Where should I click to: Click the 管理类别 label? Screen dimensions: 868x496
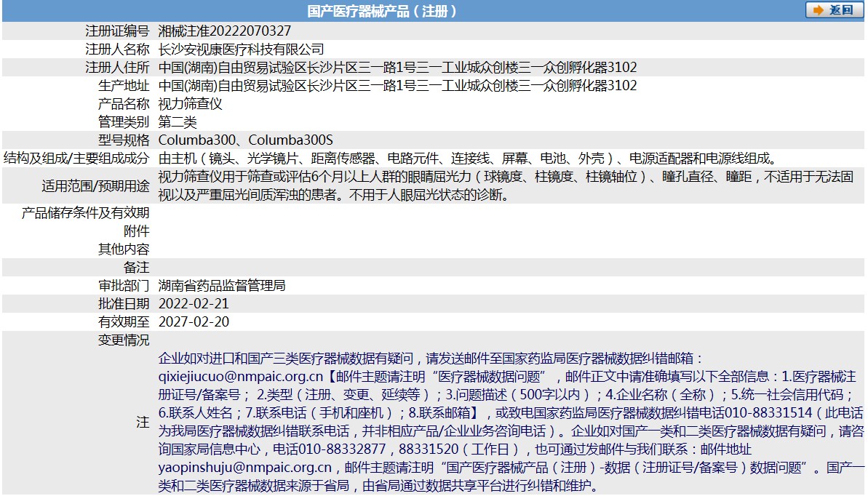coord(124,122)
